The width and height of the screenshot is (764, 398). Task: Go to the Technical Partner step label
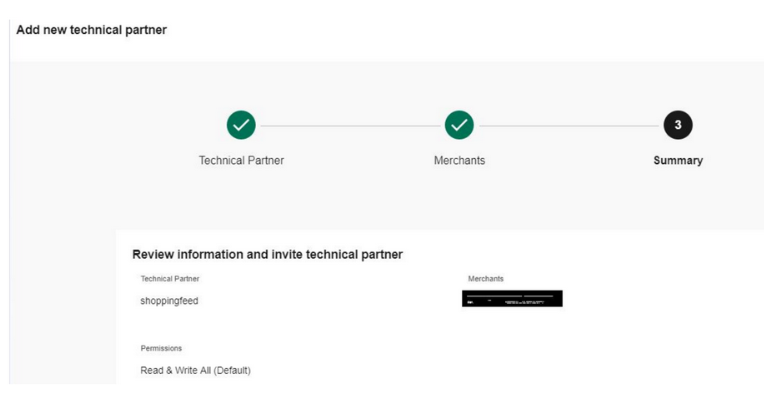241,160
